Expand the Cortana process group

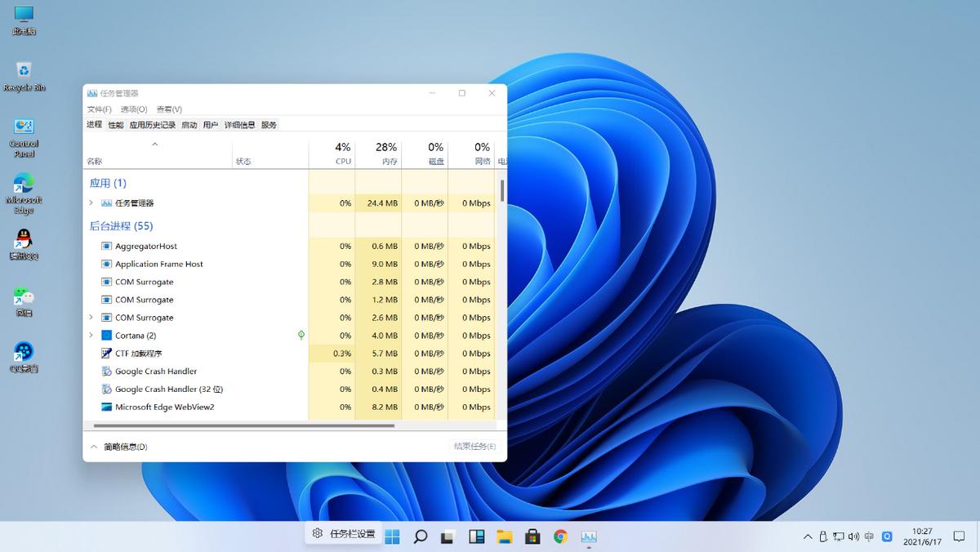point(91,335)
